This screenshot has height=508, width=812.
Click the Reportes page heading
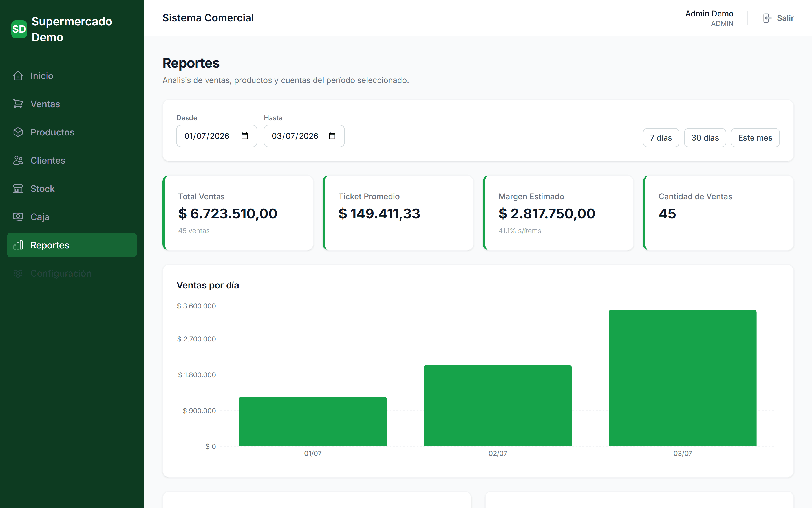point(191,63)
